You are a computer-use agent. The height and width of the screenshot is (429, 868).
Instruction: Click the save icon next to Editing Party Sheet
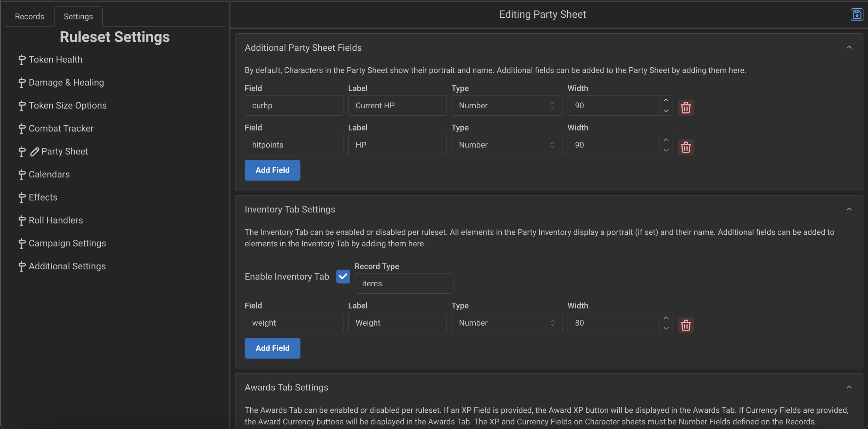click(x=857, y=15)
